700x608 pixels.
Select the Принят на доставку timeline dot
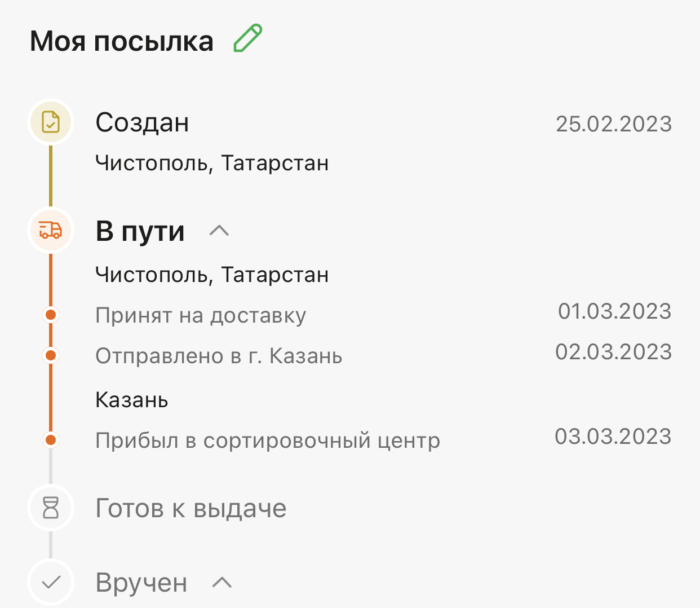[51, 315]
